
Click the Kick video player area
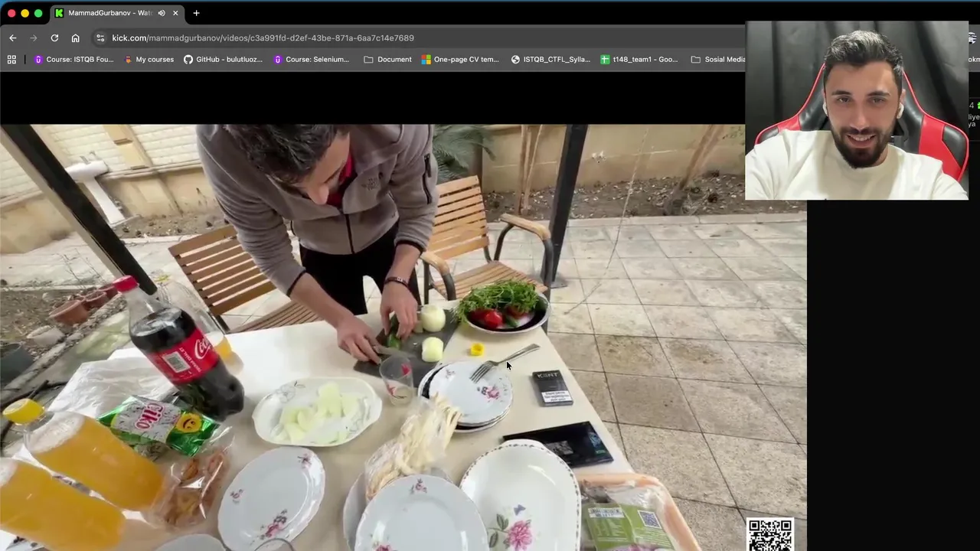[403, 337]
